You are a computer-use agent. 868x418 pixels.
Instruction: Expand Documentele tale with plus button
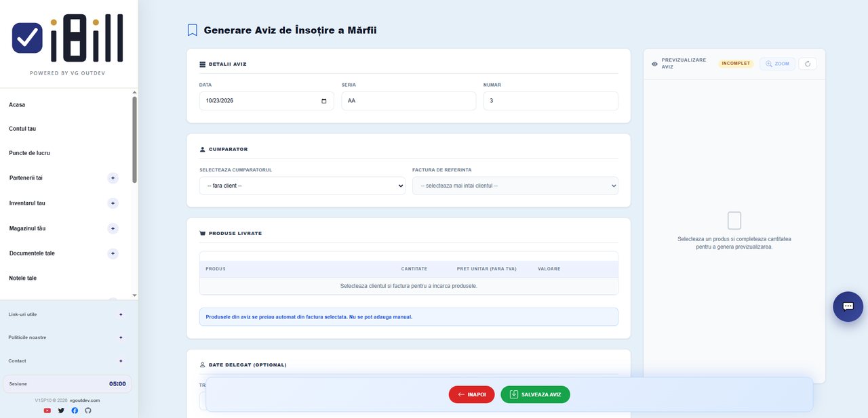click(113, 253)
